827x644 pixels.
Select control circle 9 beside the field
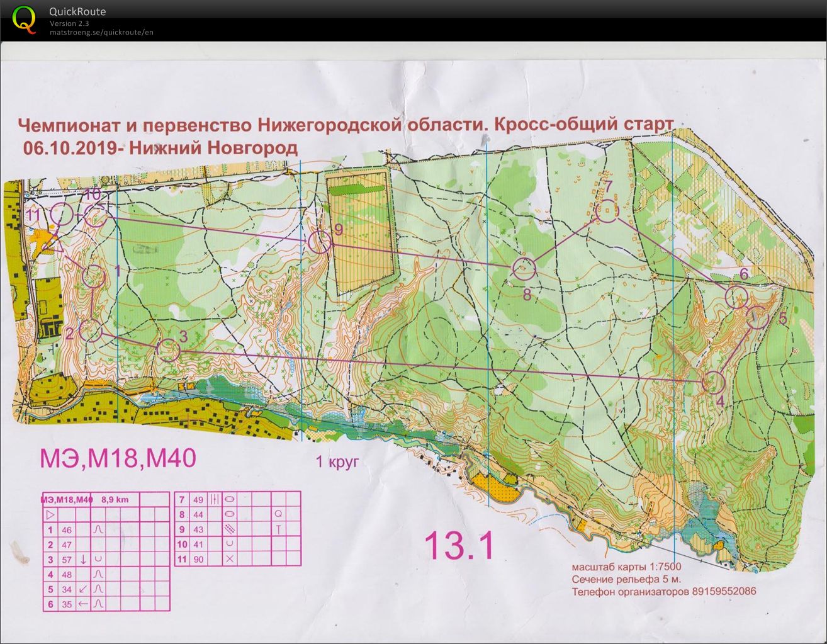point(320,242)
